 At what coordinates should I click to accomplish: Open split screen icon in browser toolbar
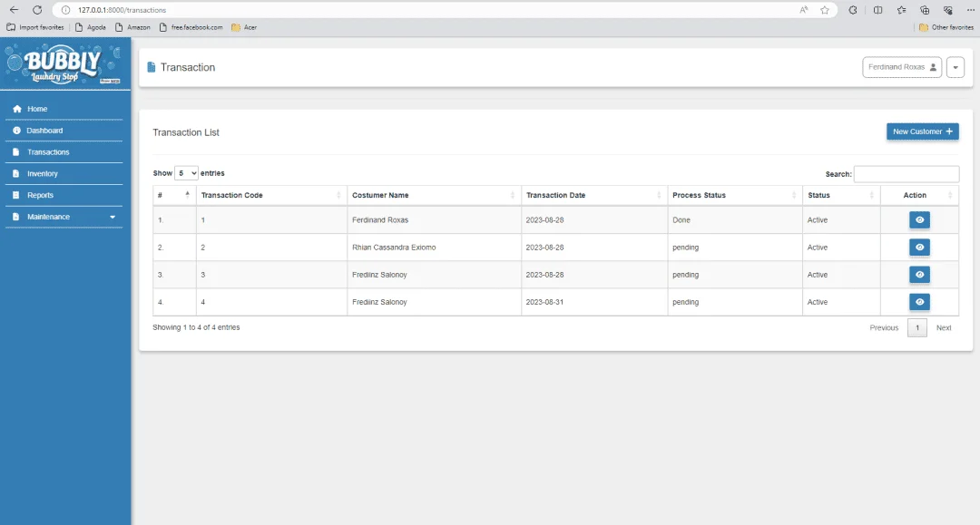[878, 10]
